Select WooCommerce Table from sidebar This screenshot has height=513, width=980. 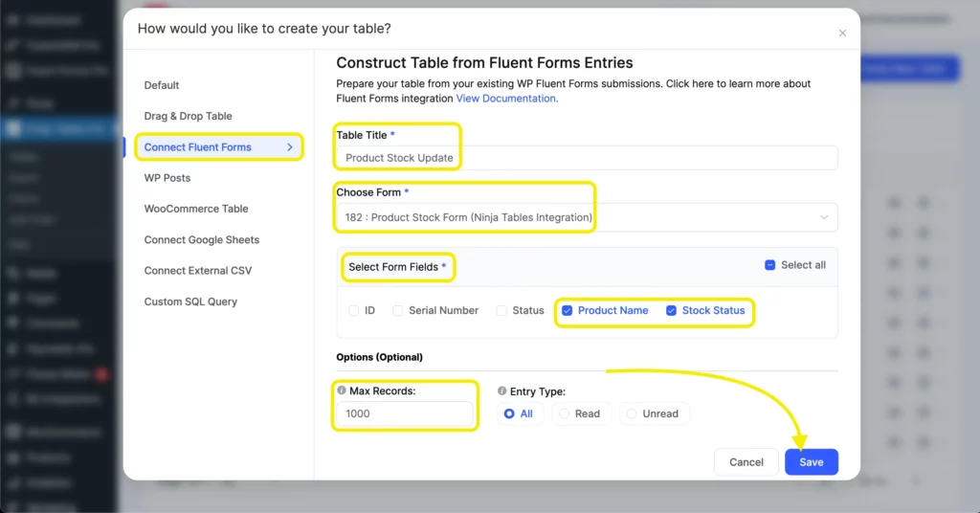pos(196,209)
